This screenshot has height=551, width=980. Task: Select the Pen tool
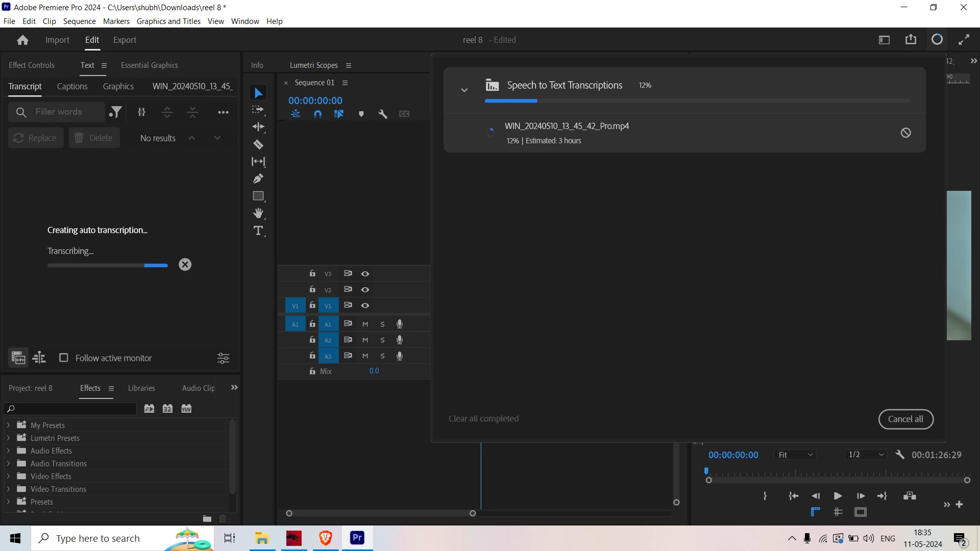pyautogui.click(x=258, y=179)
